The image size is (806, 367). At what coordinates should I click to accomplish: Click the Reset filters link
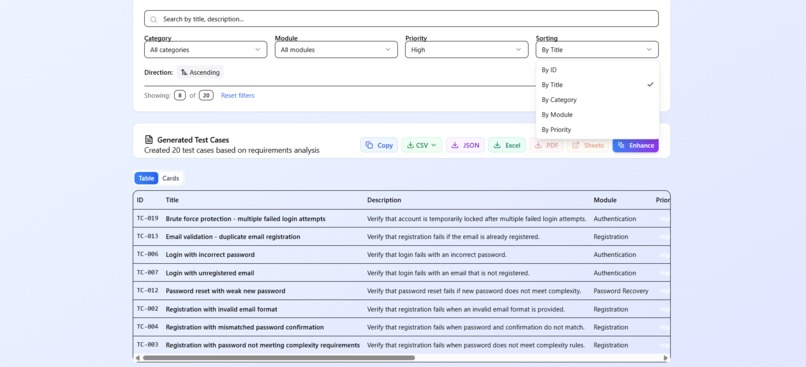coord(237,96)
